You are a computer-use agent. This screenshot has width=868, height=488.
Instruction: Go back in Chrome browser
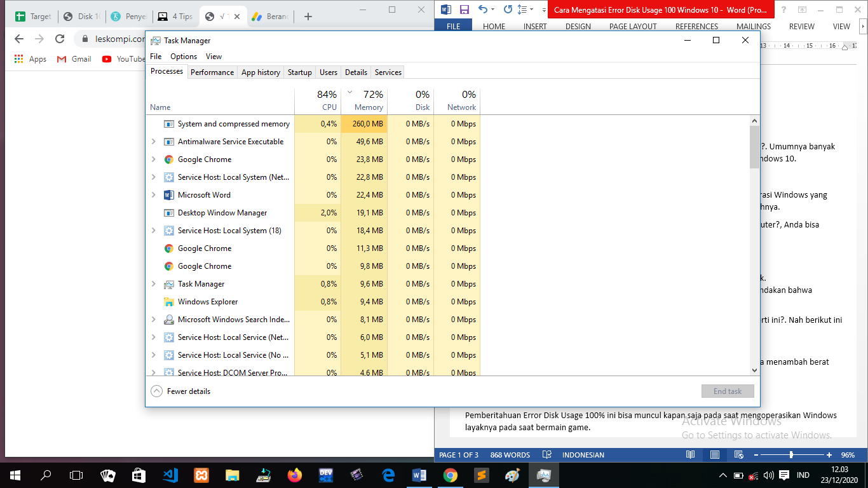(19, 39)
